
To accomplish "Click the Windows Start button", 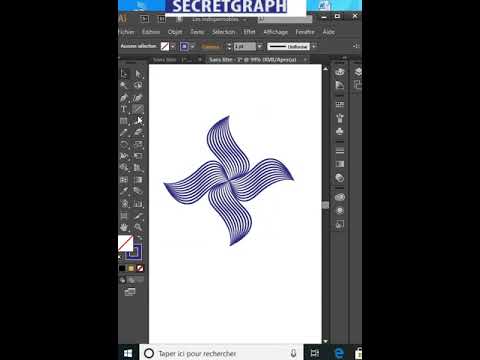I will (x=128, y=353).
